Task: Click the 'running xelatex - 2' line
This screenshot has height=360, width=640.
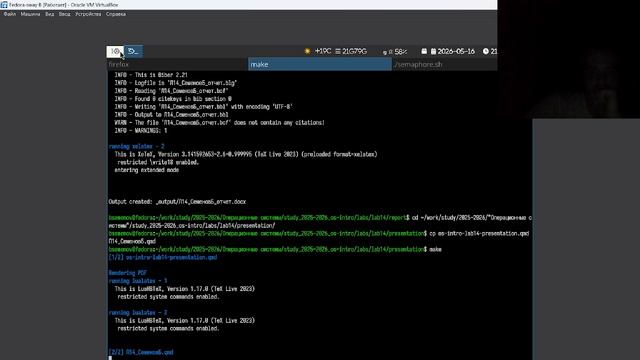Action: pos(137,147)
